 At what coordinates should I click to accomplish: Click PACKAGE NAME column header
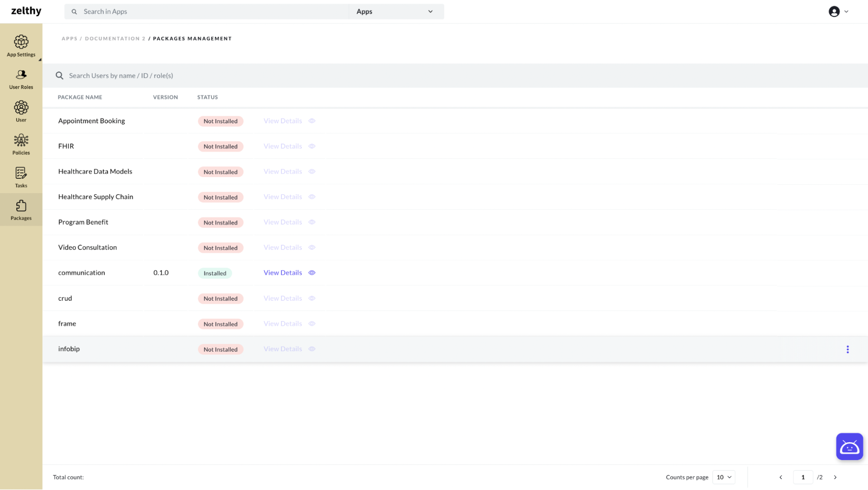[x=80, y=97]
